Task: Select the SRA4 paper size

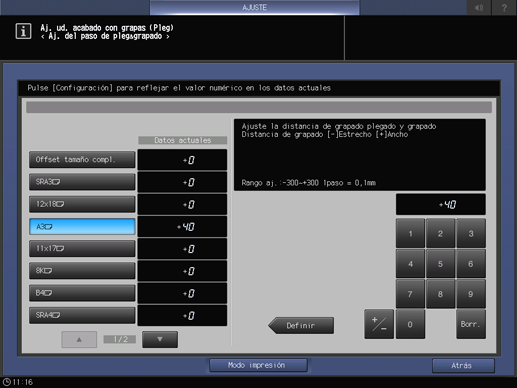Action: (82, 315)
